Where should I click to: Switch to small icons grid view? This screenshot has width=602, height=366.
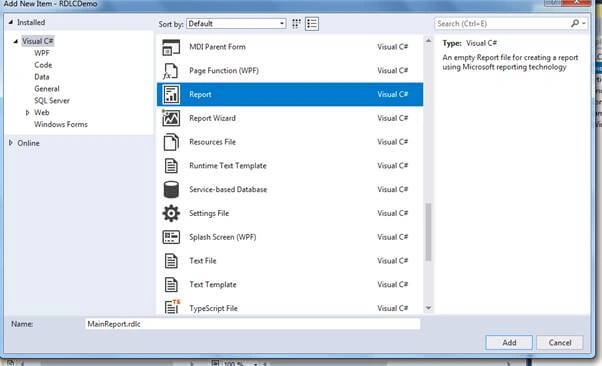click(296, 24)
